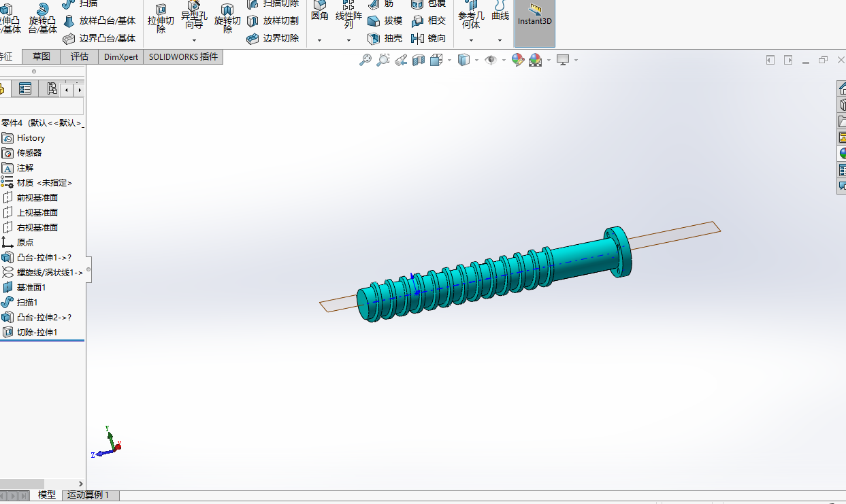The image size is (846, 504).
Task: Switch to the 草图 tab
Action: click(x=42, y=57)
